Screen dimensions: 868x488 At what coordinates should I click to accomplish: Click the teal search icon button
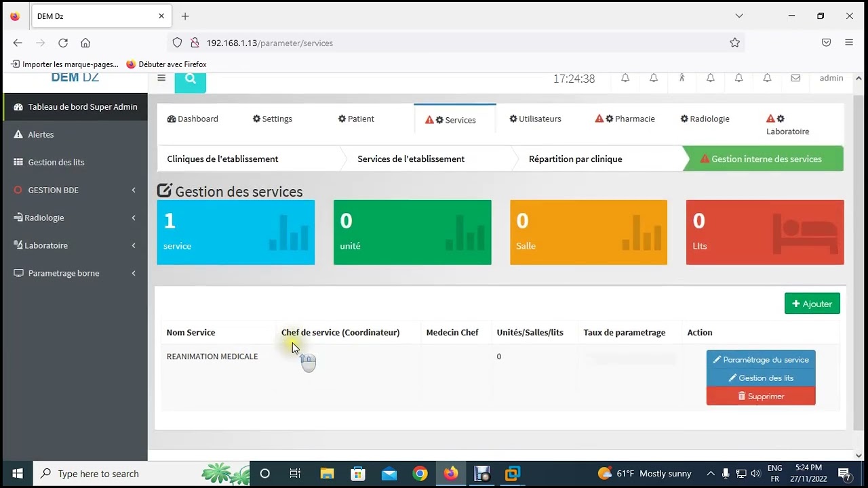[190, 81]
